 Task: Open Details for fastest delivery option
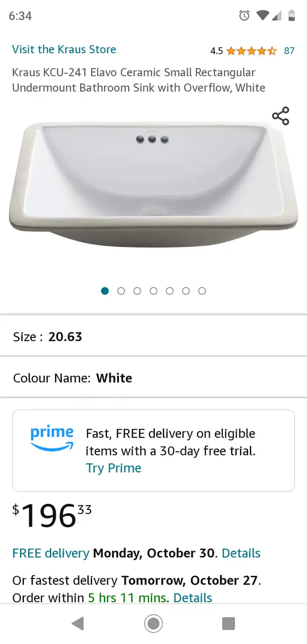[192, 598]
